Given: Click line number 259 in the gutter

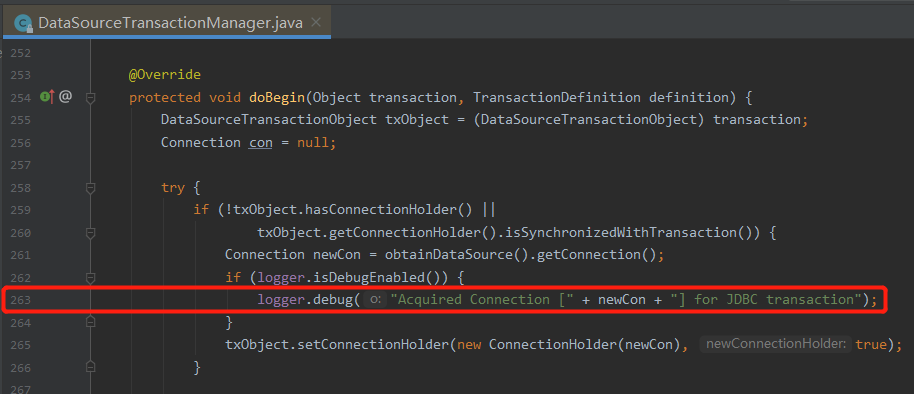Looking at the screenshot, I should (x=20, y=210).
